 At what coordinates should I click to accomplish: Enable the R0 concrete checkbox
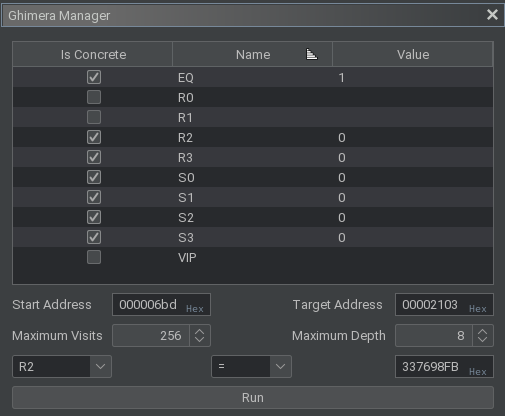94,97
